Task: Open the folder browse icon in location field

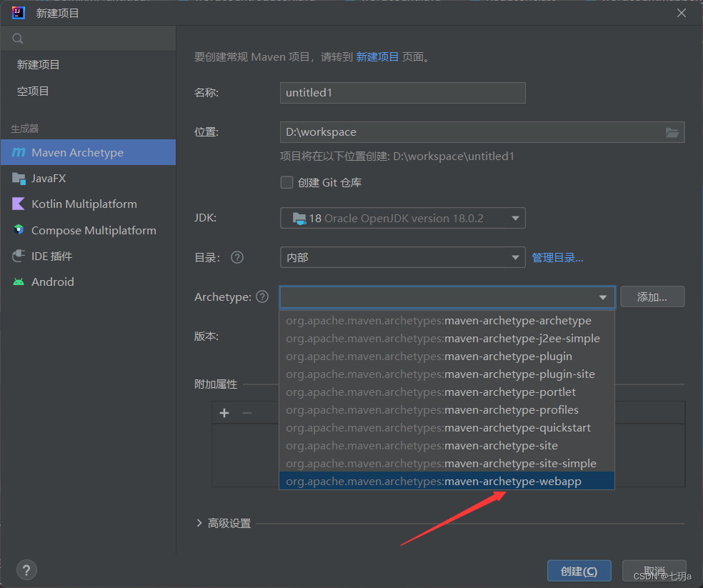Action: (x=672, y=132)
